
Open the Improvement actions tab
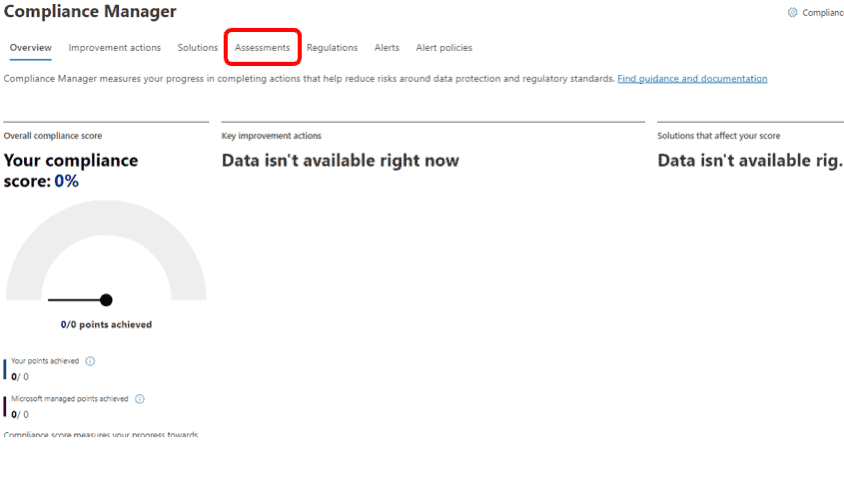click(115, 47)
